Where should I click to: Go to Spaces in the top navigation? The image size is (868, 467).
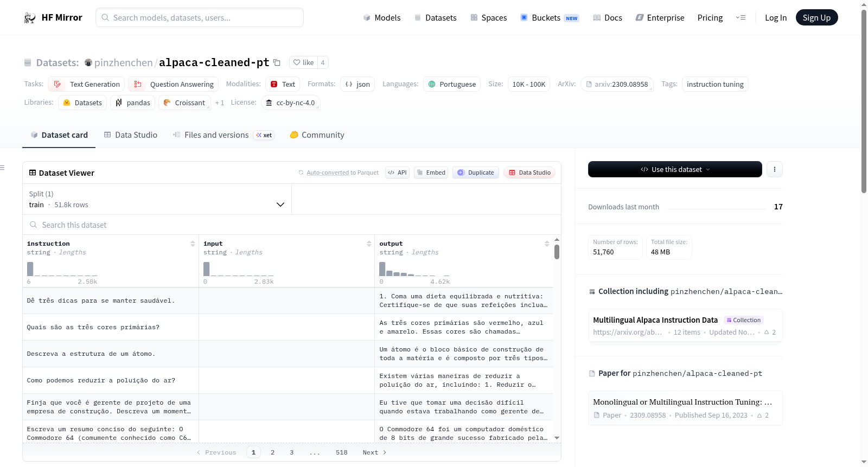coord(489,18)
